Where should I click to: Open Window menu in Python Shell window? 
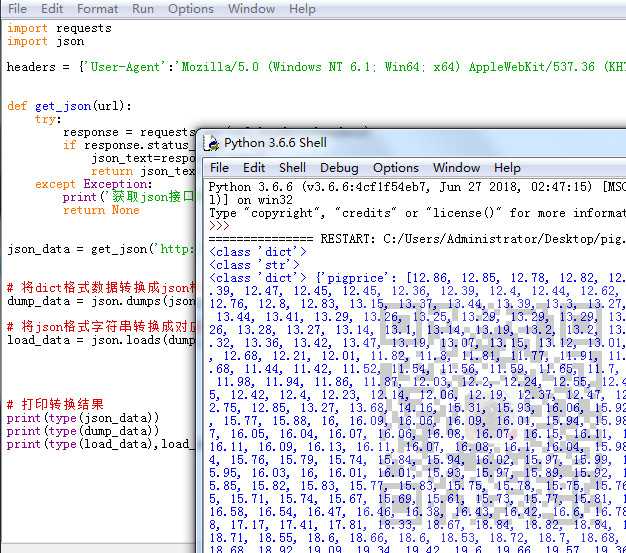(456, 168)
